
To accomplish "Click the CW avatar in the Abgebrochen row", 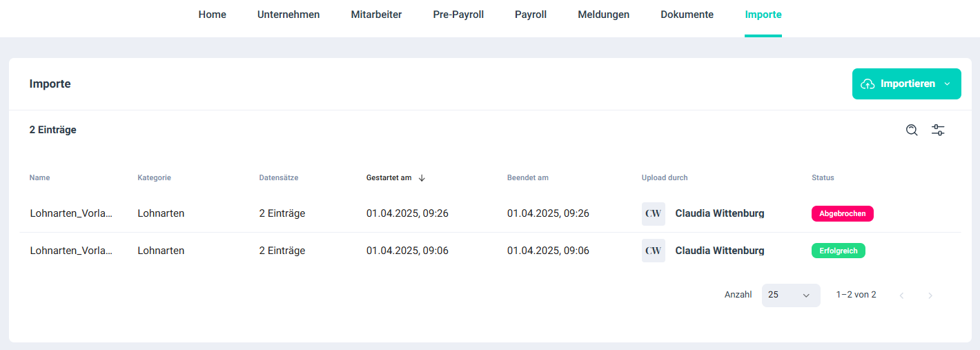I will tap(653, 213).
